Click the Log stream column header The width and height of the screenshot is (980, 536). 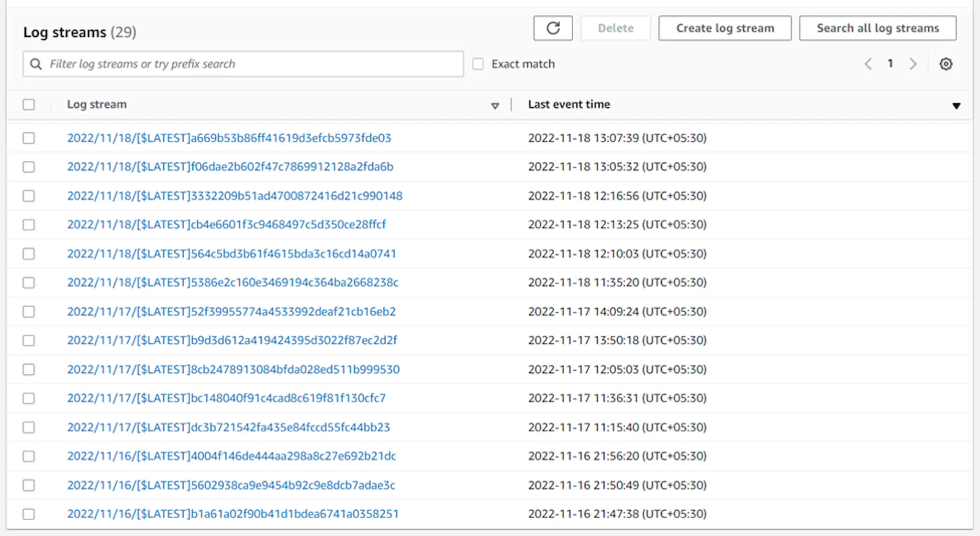point(97,104)
